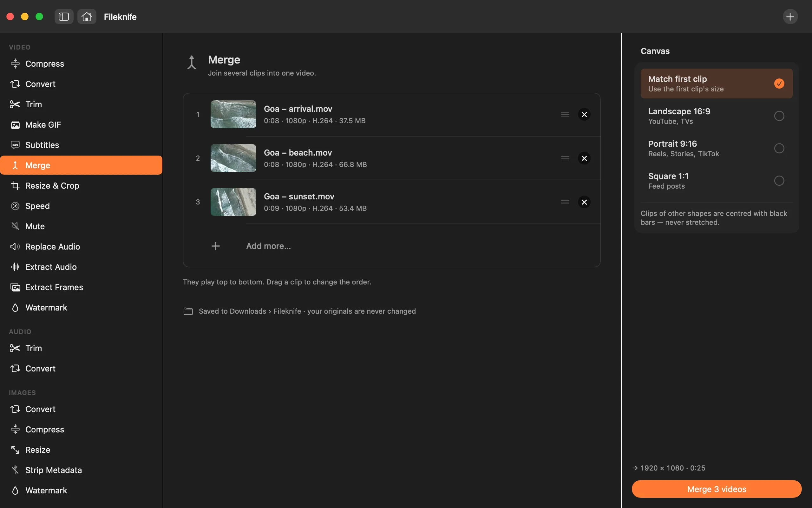Click Merge 3 videos button
Viewport: 812px width, 508px height.
(717, 489)
